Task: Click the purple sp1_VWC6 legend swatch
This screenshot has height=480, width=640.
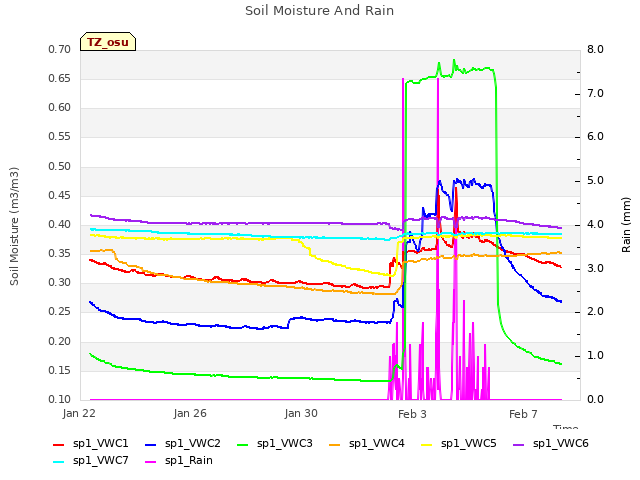Action: pyautogui.click(x=519, y=445)
